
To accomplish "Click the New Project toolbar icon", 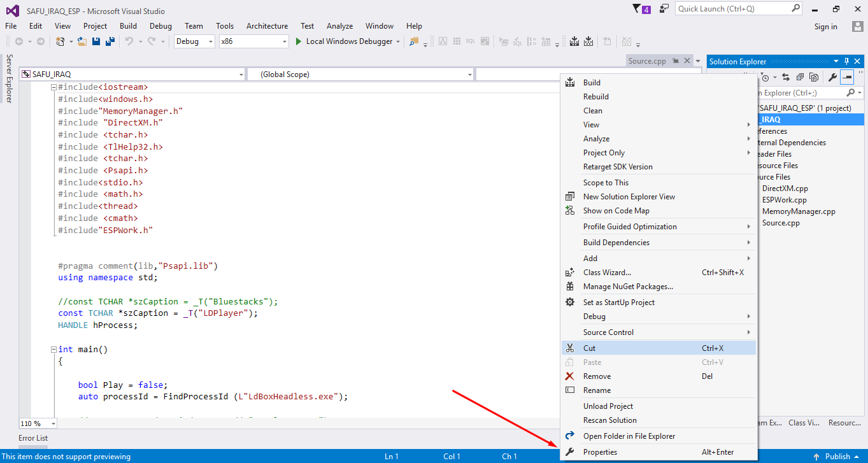I will coord(60,41).
